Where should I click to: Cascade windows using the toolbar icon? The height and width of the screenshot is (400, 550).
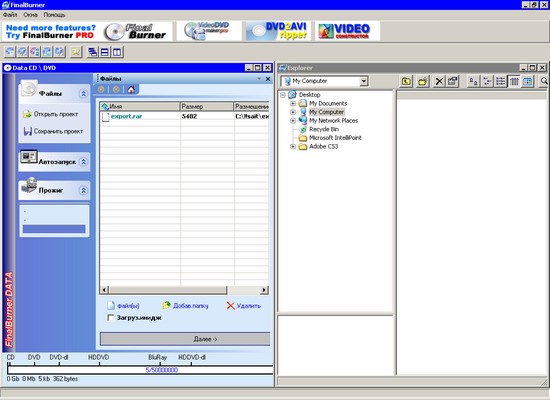93,52
